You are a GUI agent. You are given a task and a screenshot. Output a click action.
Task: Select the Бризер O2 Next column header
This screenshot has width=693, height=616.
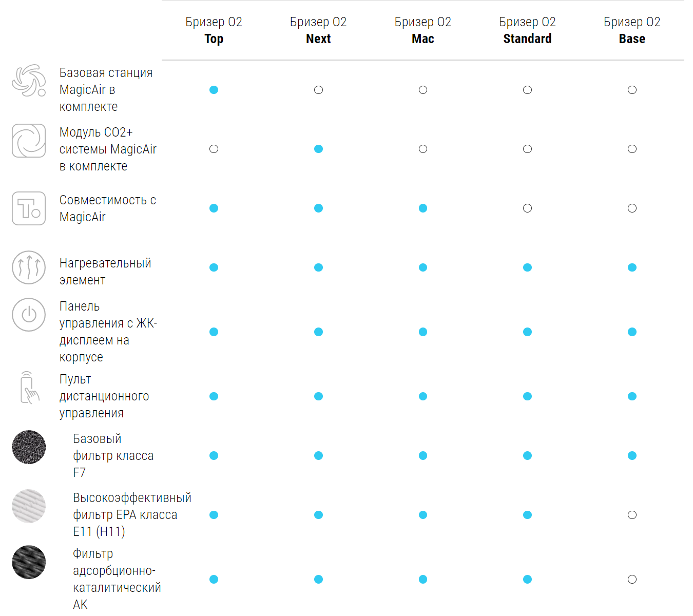tap(318, 30)
